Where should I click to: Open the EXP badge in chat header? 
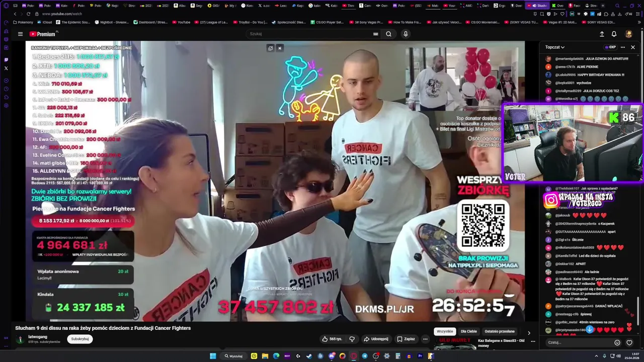[x=610, y=47]
